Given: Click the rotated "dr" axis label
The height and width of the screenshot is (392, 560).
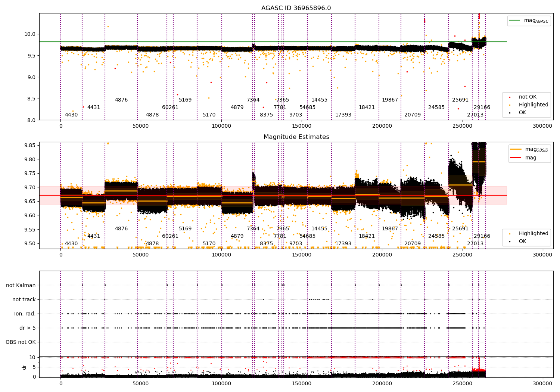Looking at the screenshot, I should pyautogui.click(x=24, y=367).
